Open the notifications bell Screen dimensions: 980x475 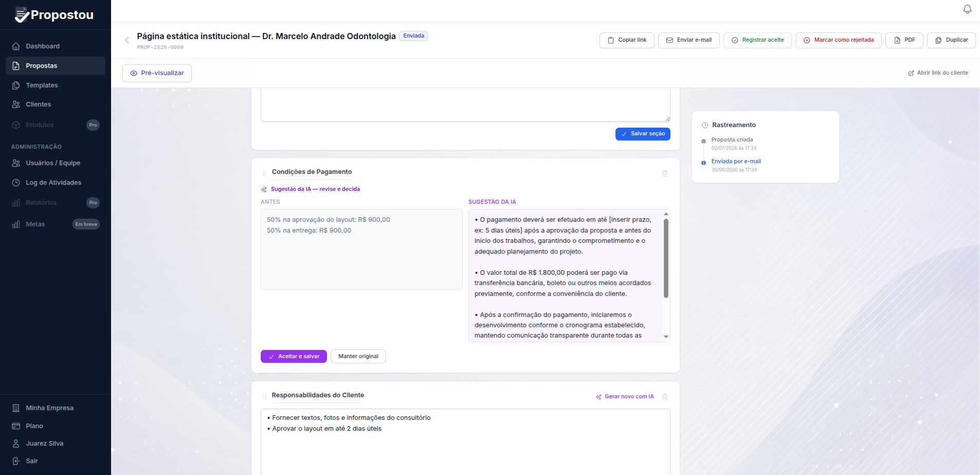click(x=967, y=9)
